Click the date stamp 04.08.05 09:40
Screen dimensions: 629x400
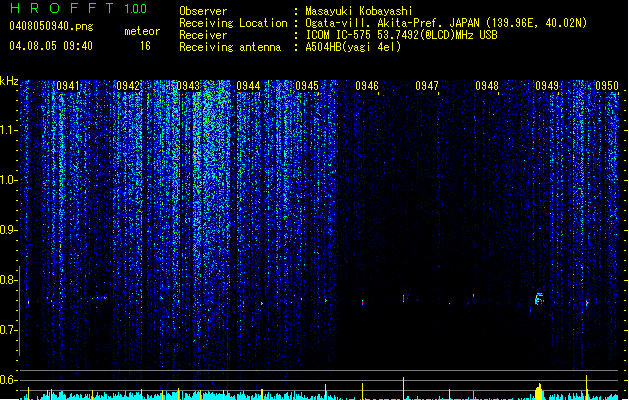[x=51, y=46]
